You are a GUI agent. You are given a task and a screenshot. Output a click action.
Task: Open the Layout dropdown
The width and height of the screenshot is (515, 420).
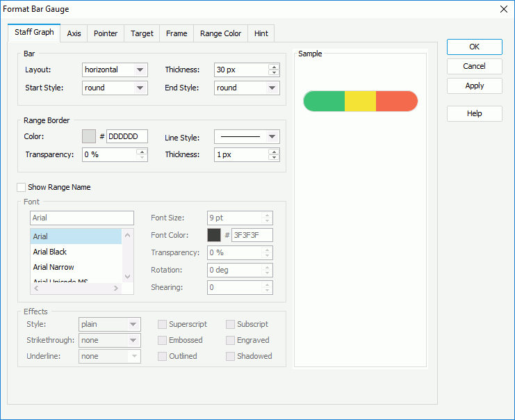tap(140, 70)
